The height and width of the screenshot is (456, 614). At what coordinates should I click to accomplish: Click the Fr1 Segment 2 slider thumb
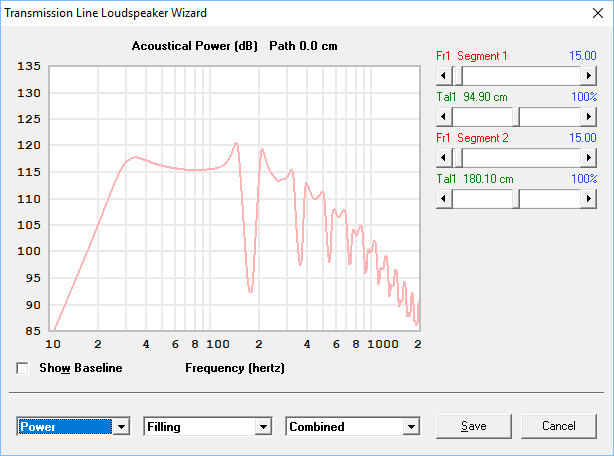pyautogui.click(x=457, y=157)
